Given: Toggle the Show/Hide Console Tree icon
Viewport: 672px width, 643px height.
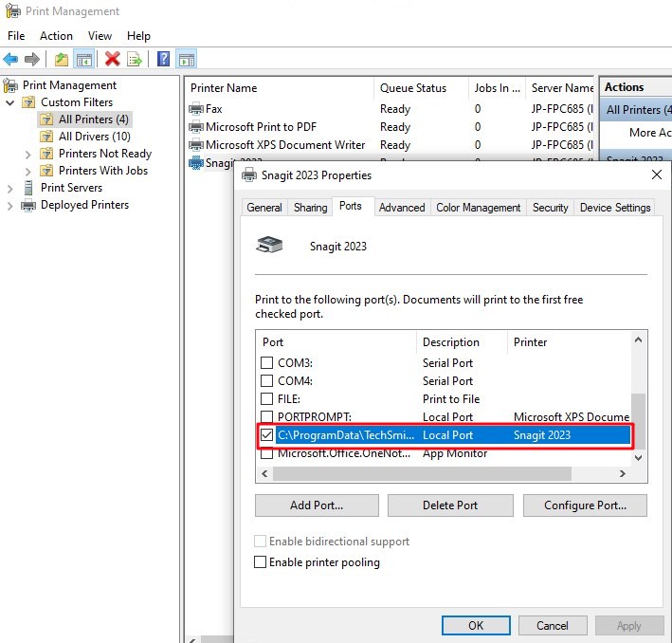Looking at the screenshot, I should click(x=84, y=59).
